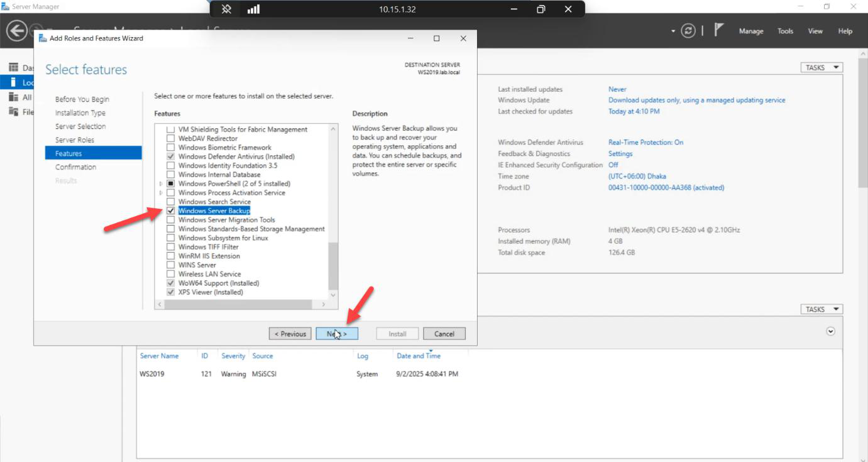Open the Time zone (UTC+06:00) Dhaka link
This screenshot has width=868, height=462.
[637, 176]
